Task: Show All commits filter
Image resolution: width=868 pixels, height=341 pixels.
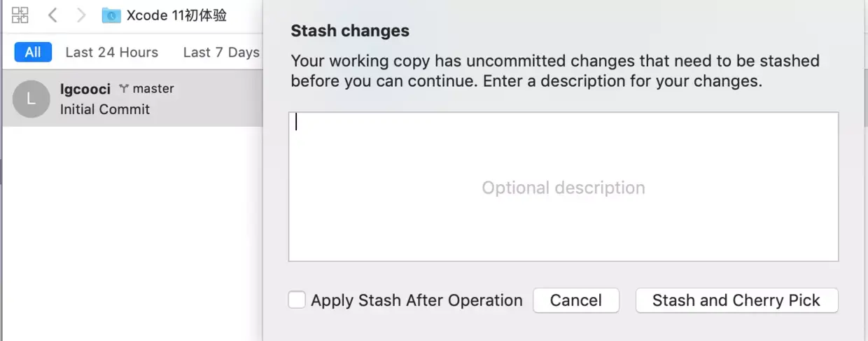Action: point(33,53)
